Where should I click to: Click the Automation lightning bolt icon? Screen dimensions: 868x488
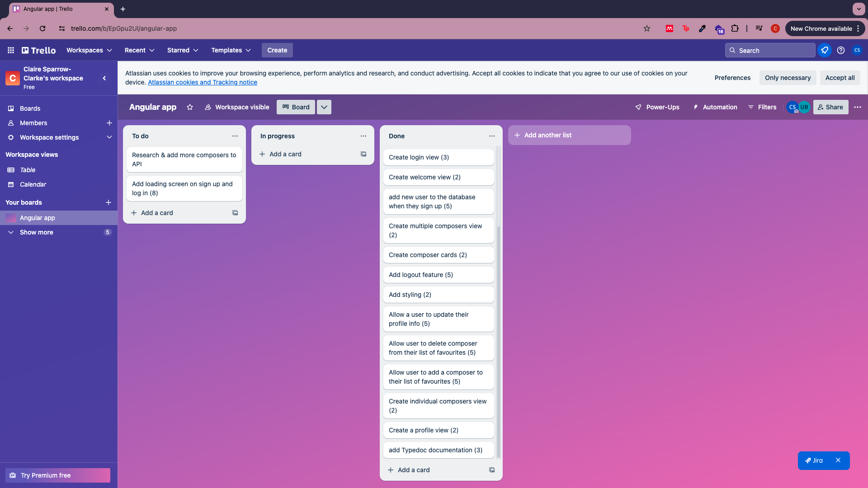pos(696,107)
